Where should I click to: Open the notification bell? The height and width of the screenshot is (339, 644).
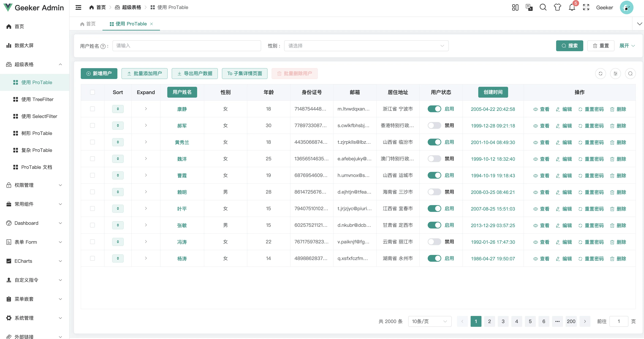pos(572,7)
